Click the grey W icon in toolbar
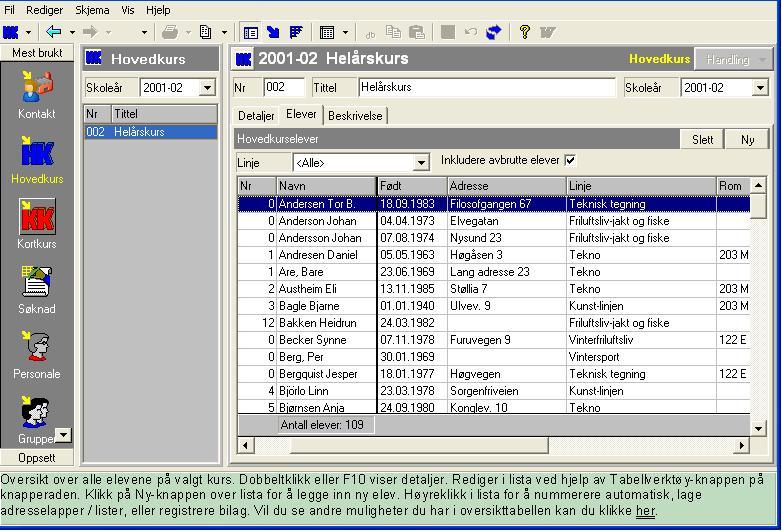This screenshot has height=531, width=782. point(548,33)
